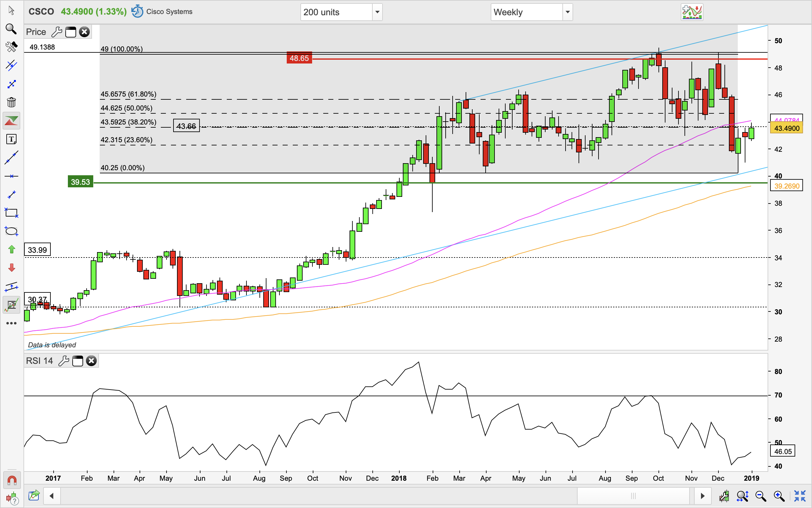Click the 43.66 price level label
Screen dimensions: 812x508
point(186,126)
